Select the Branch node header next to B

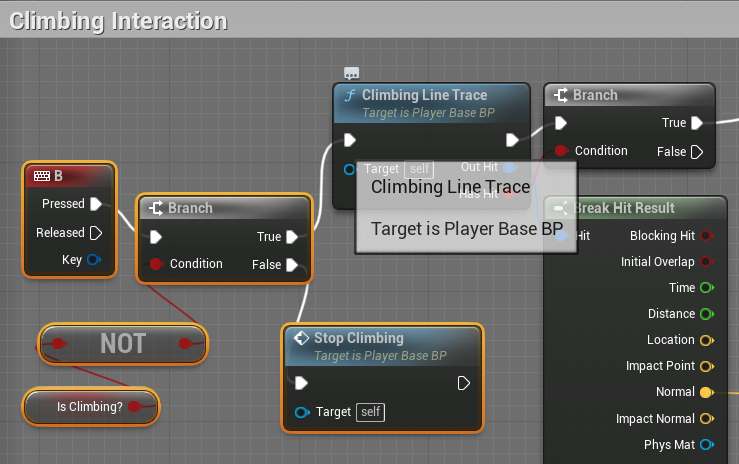point(224,208)
